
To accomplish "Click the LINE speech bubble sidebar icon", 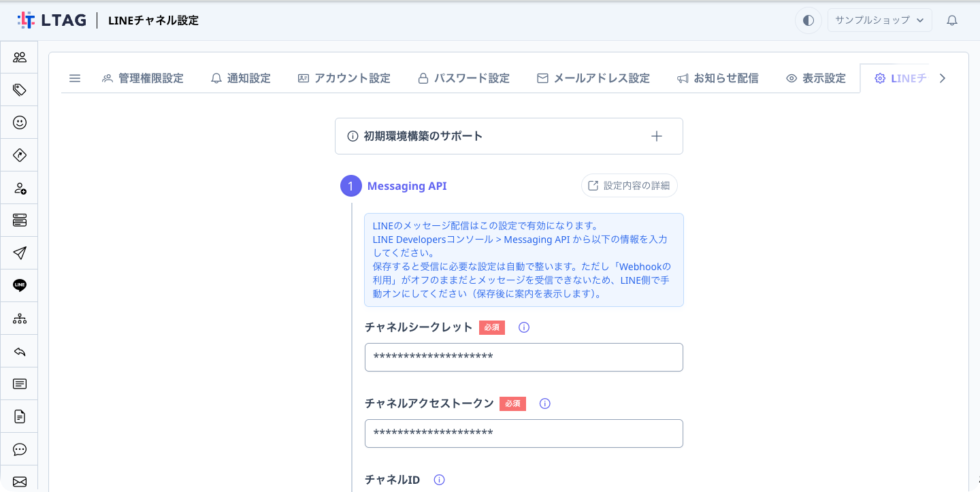I will 20,286.
